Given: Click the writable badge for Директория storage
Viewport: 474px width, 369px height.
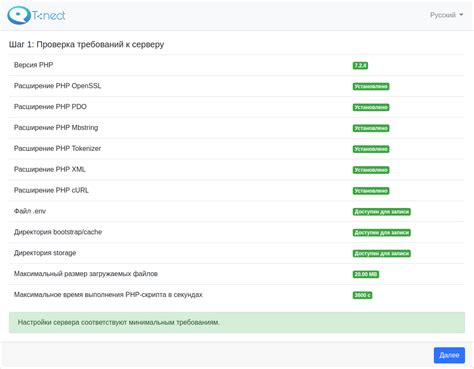Looking at the screenshot, I should [382, 254].
